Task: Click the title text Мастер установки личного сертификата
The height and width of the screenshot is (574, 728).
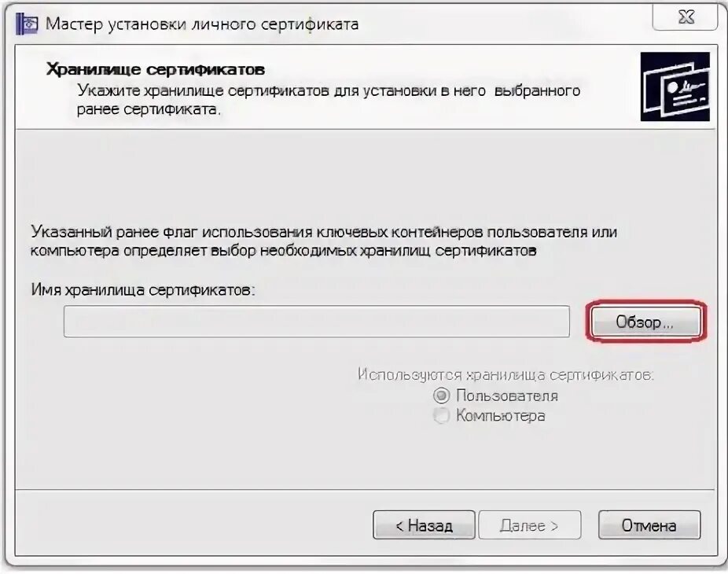Action: click(x=202, y=24)
